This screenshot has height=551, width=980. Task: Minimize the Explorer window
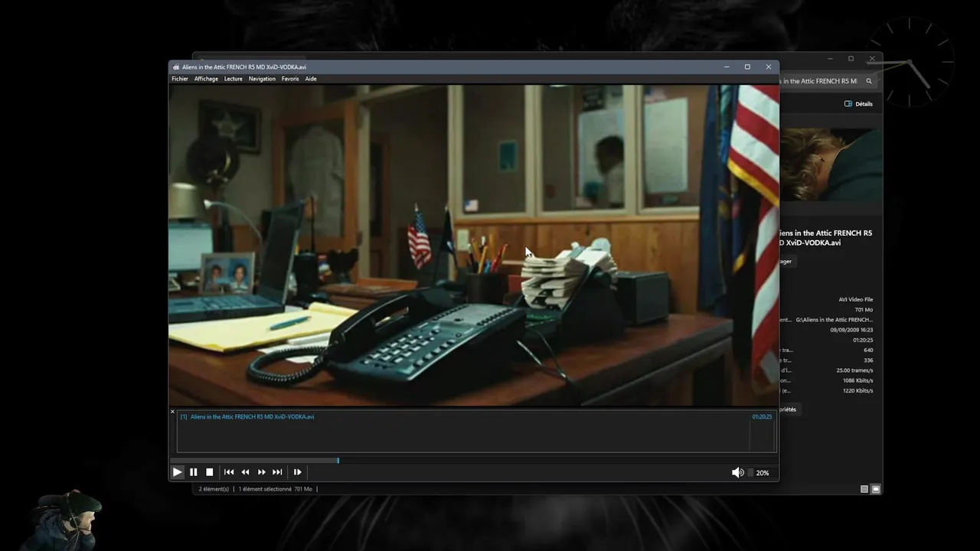coord(830,59)
